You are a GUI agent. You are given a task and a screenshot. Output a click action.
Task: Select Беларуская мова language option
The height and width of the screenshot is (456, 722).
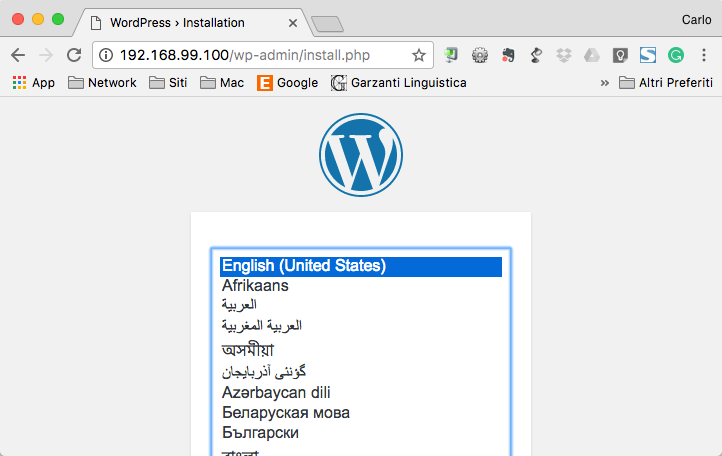[361, 413]
